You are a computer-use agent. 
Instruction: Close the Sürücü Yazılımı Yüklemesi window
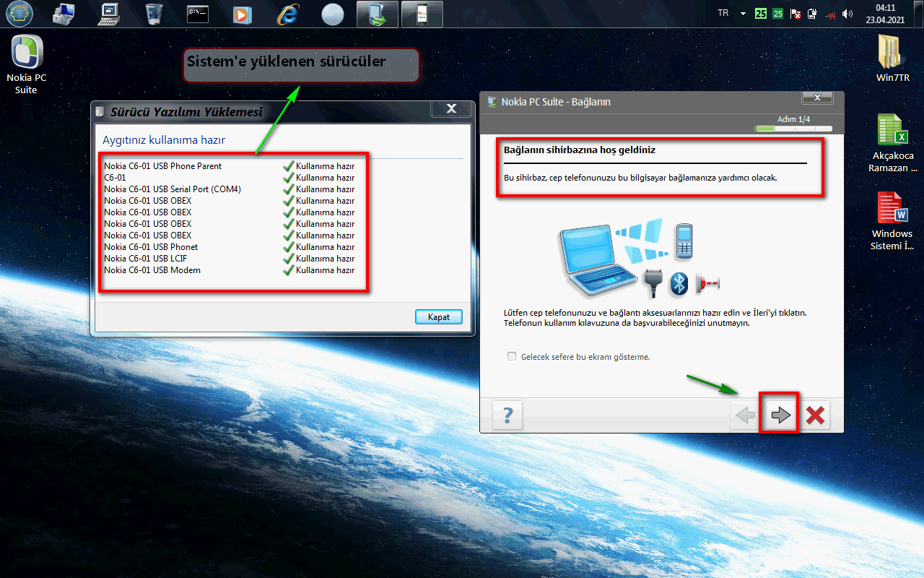451,108
